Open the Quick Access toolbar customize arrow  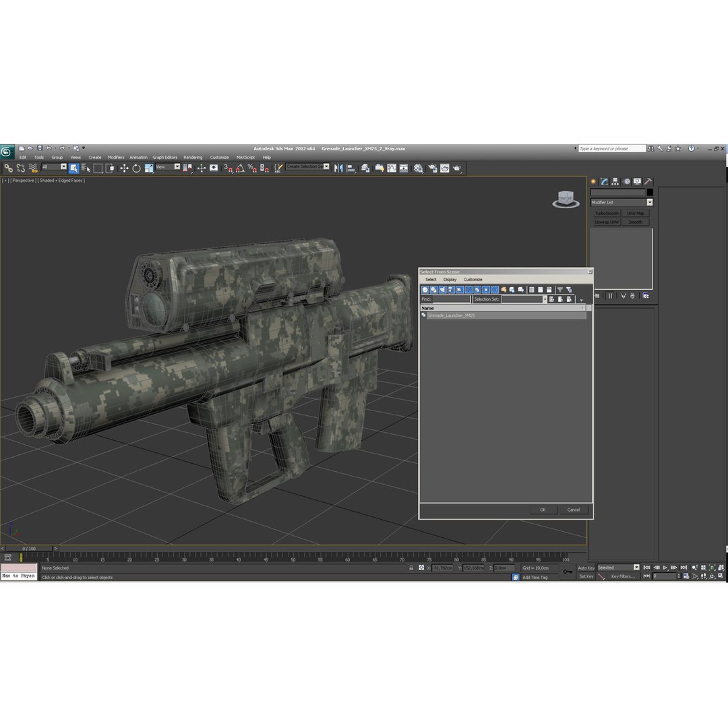(x=84, y=148)
